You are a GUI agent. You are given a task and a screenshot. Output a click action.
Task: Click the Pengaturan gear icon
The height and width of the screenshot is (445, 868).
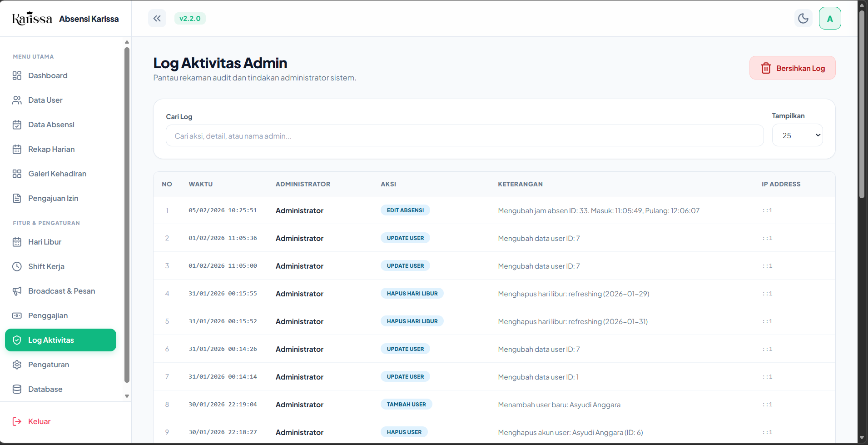[x=17, y=365]
